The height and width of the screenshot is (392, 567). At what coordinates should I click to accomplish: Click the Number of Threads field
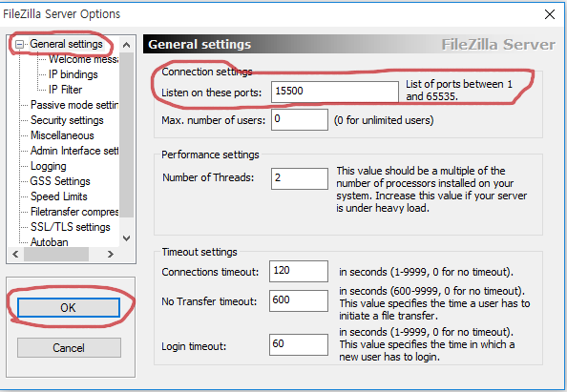coord(300,178)
